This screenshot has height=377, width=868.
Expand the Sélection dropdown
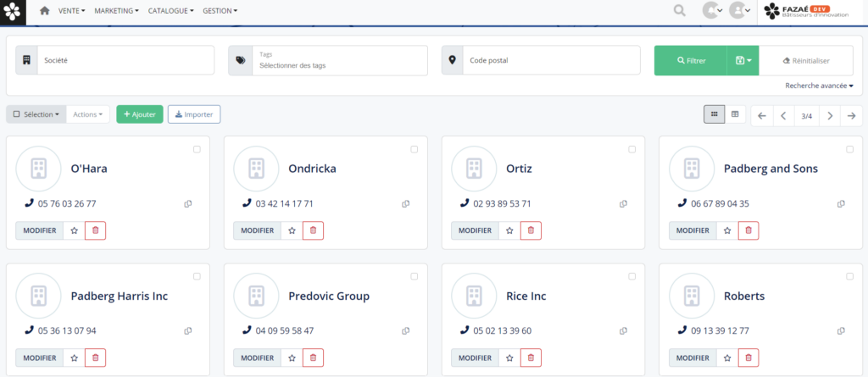(x=36, y=114)
